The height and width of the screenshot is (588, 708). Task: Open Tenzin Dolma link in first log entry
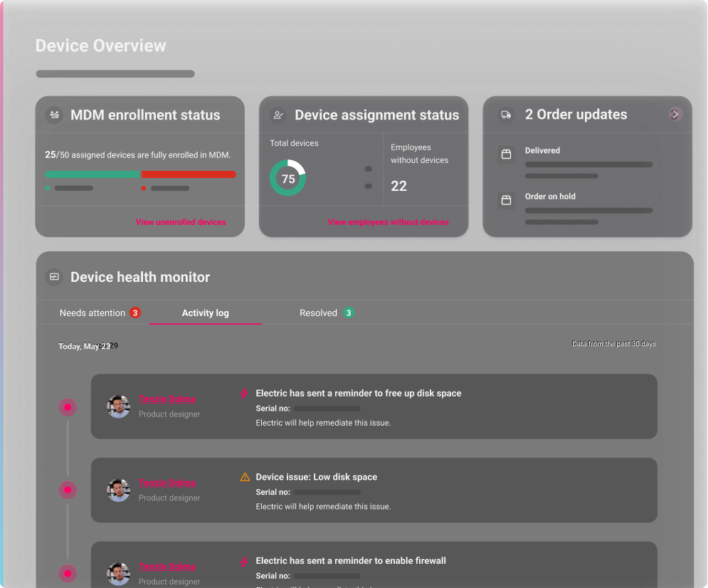coord(167,399)
